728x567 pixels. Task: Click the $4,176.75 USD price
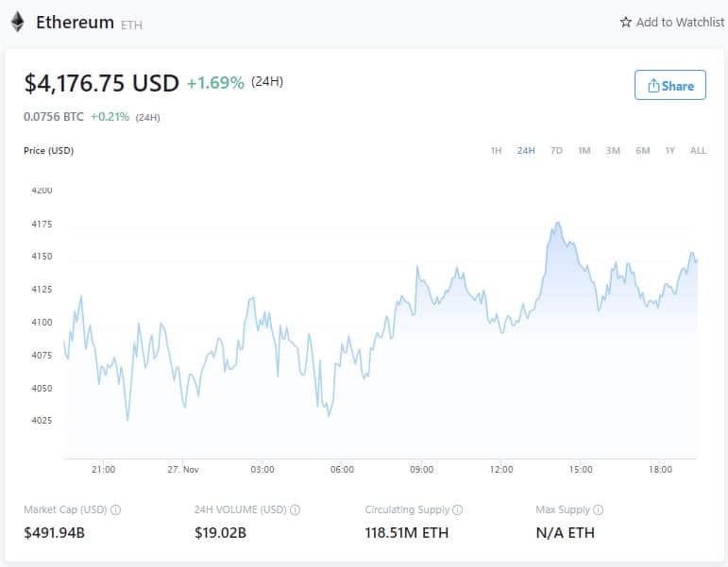(x=101, y=84)
